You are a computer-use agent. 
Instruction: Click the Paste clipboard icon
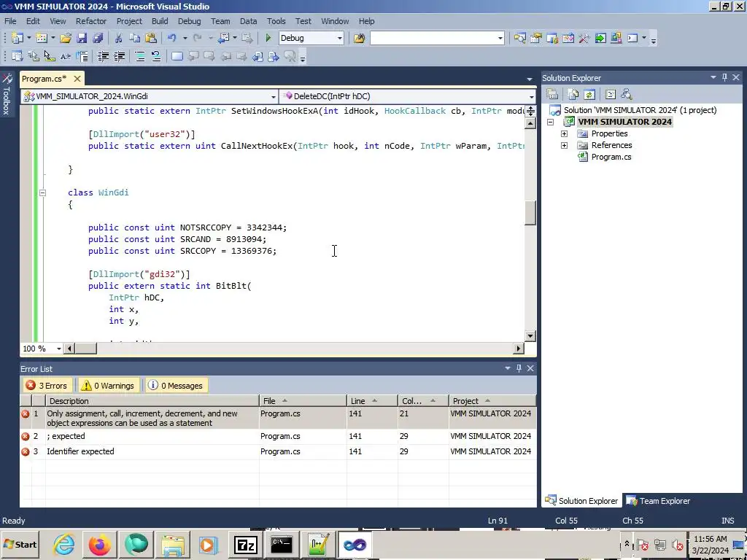click(x=151, y=38)
